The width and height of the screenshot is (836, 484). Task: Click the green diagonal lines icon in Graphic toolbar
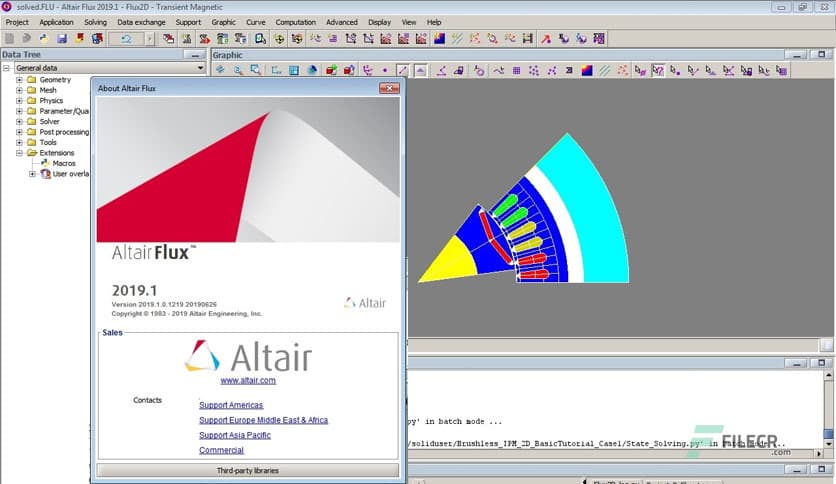pyautogui.click(x=605, y=70)
